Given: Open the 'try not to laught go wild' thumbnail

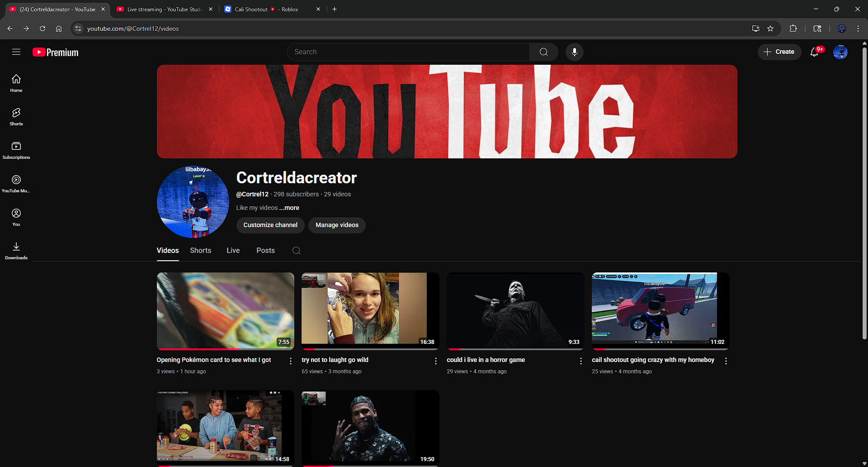Looking at the screenshot, I should (370, 310).
